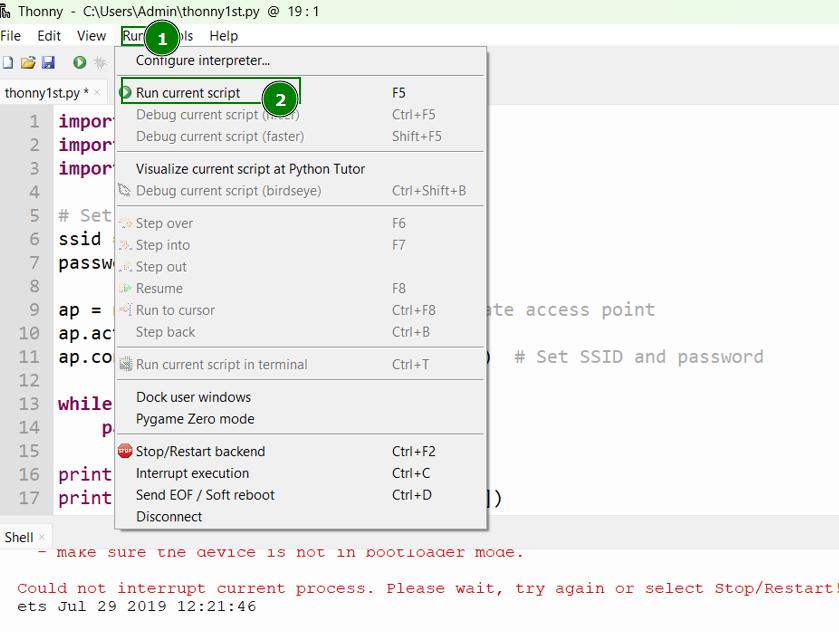Open the File menu
This screenshot has height=632, width=839.
coord(11,36)
